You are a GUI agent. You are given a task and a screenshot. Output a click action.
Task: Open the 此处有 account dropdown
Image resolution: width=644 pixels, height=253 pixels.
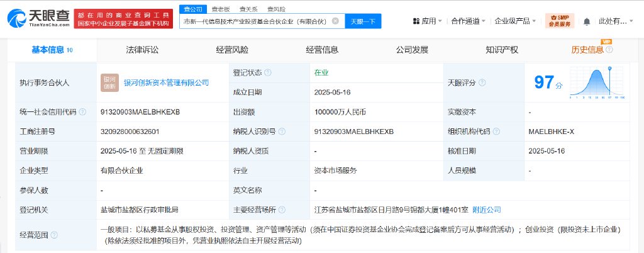pos(616,21)
